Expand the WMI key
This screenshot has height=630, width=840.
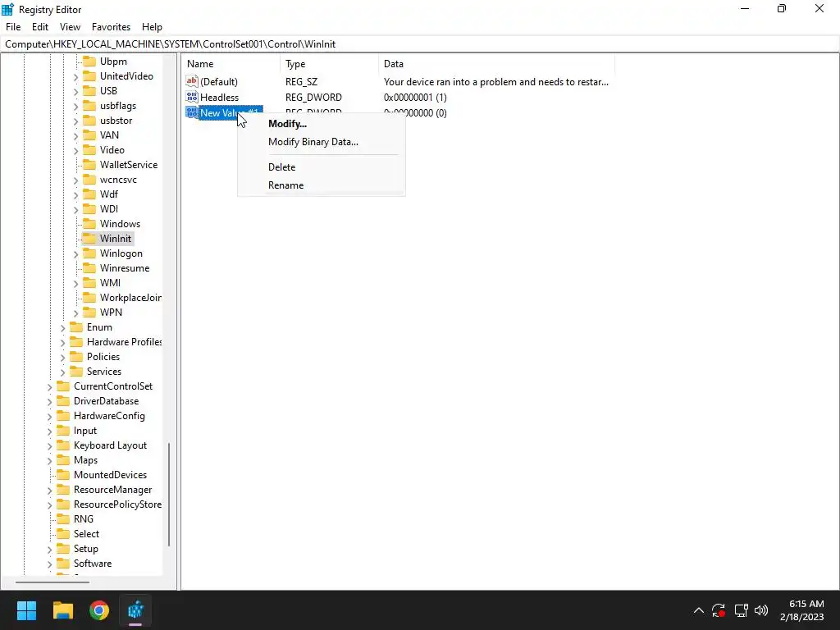[75, 283]
